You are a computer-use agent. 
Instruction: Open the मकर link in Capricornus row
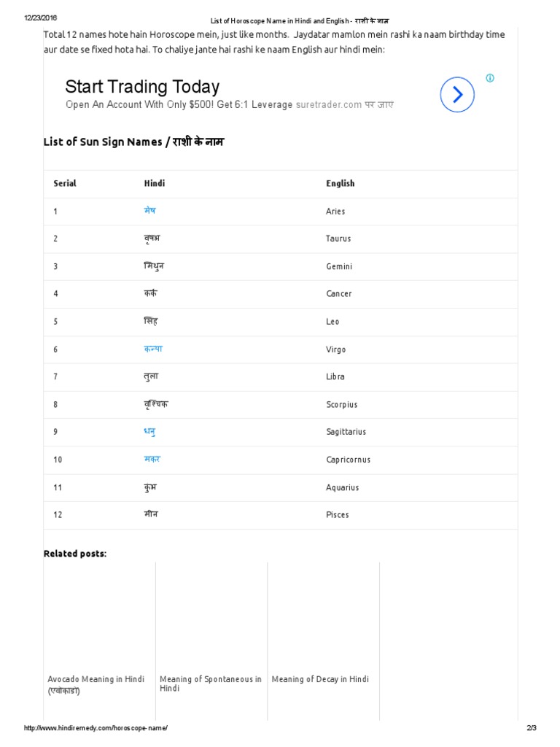pos(152,460)
